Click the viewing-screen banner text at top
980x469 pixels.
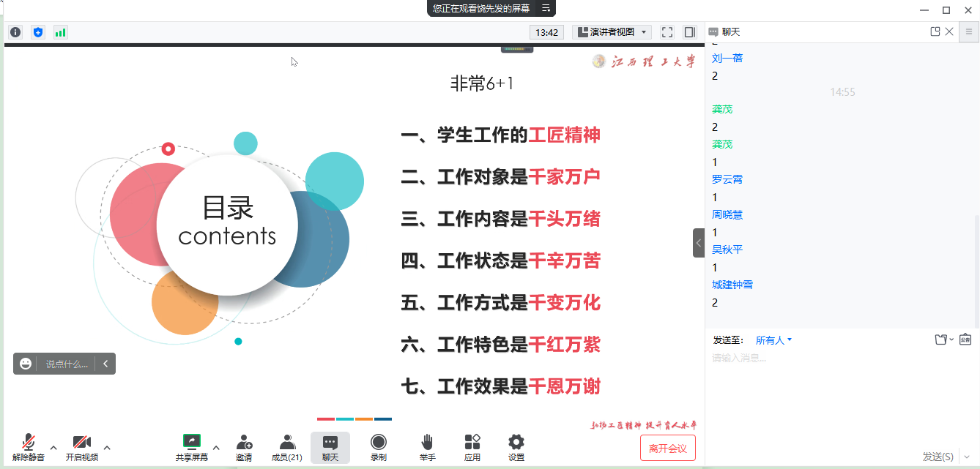pyautogui.click(x=481, y=9)
